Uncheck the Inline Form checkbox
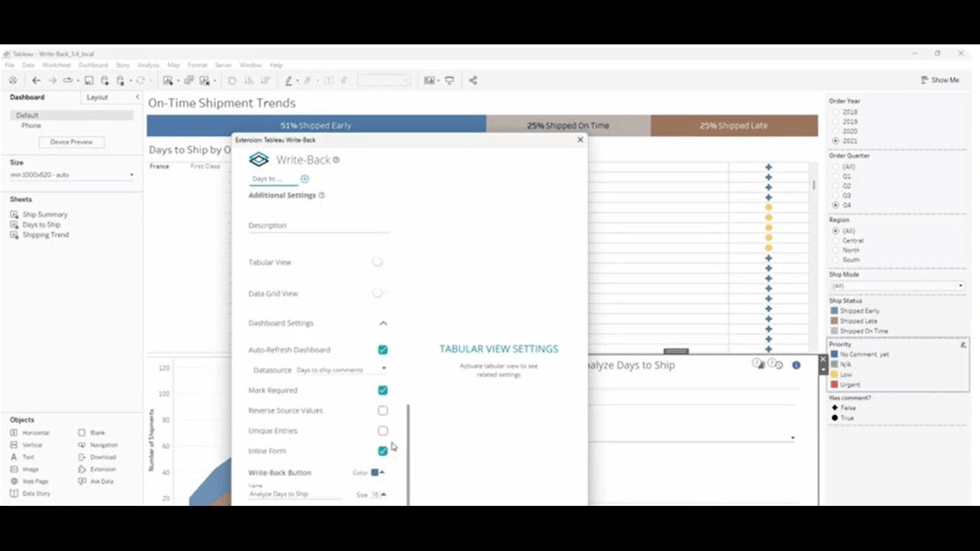Image resolution: width=980 pixels, height=551 pixels. point(383,451)
